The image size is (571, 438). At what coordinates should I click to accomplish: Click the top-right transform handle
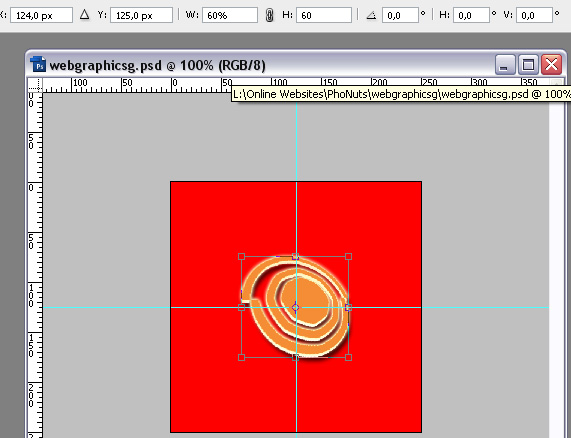point(348,257)
